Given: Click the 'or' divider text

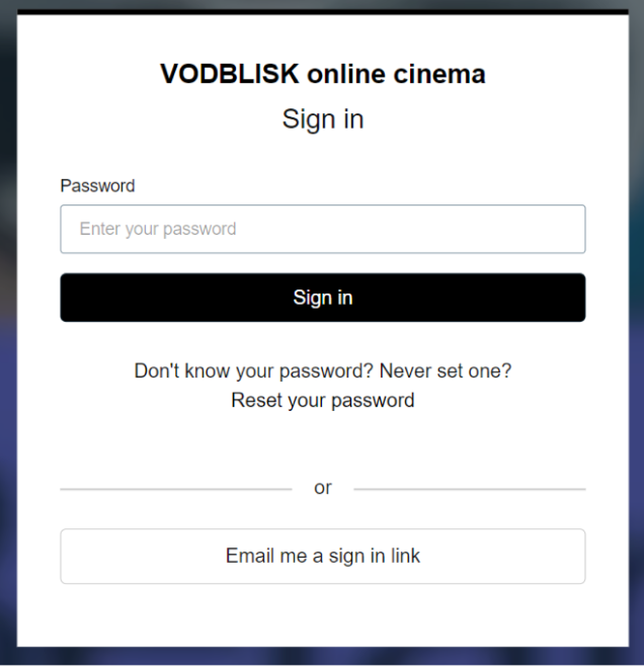Looking at the screenshot, I should click(323, 488).
